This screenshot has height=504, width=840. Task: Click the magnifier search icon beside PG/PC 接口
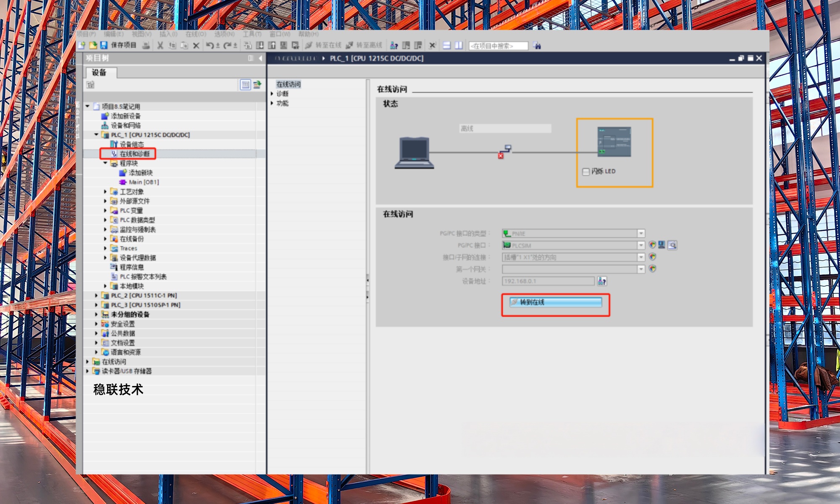tap(672, 245)
